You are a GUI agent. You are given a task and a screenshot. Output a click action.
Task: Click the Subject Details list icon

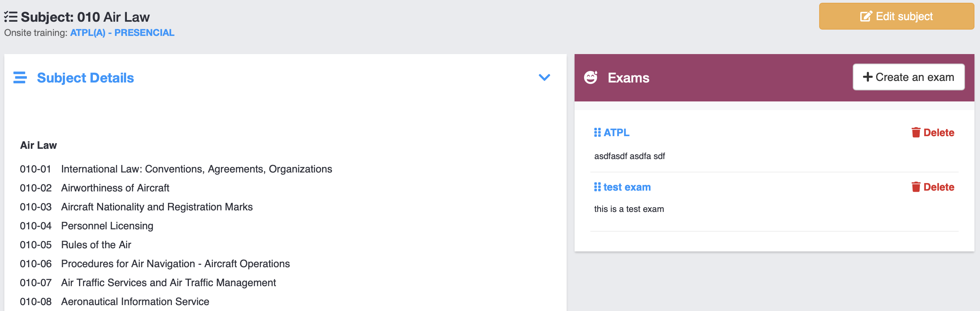point(20,78)
